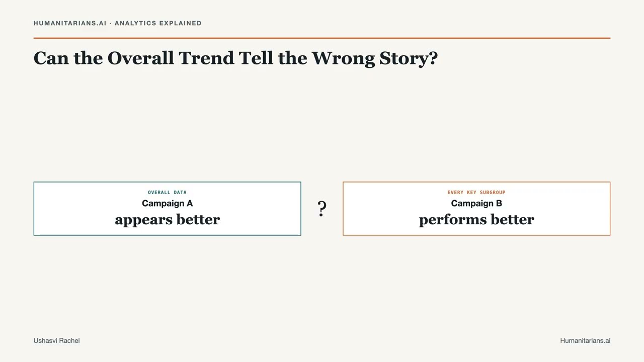Open the Humanitarians.ai footer link
The image size is (644, 362).
coord(585,340)
